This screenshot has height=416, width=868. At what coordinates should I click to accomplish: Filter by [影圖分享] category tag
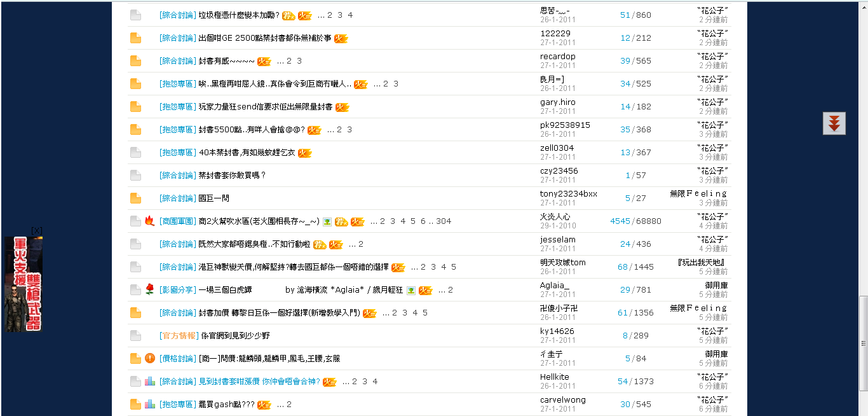pyautogui.click(x=178, y=290)
